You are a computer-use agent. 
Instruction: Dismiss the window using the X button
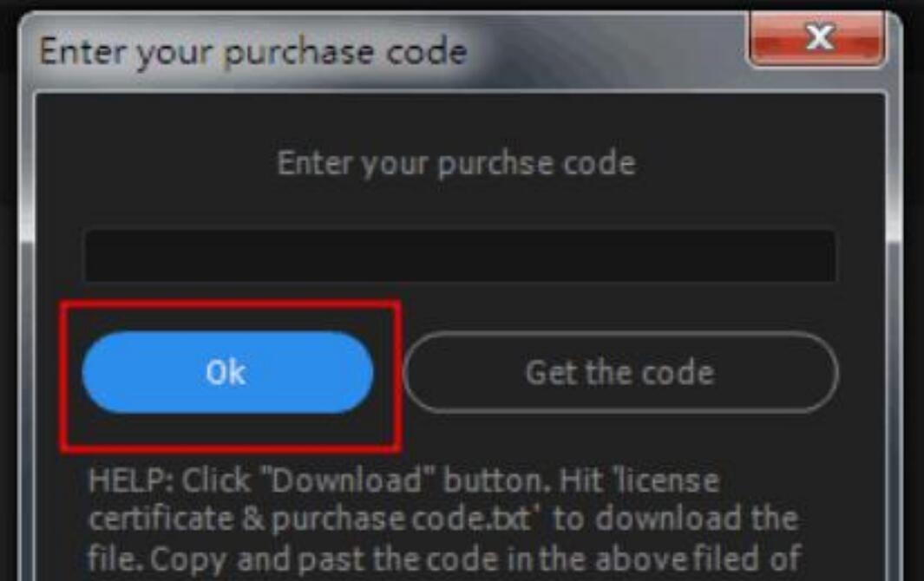[817, 38]
